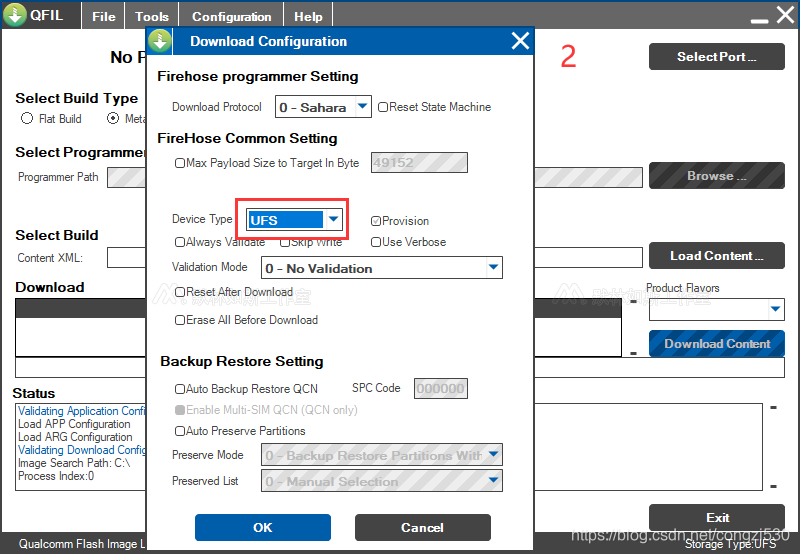Click status line Load APP Configuration

click(74, 424)
